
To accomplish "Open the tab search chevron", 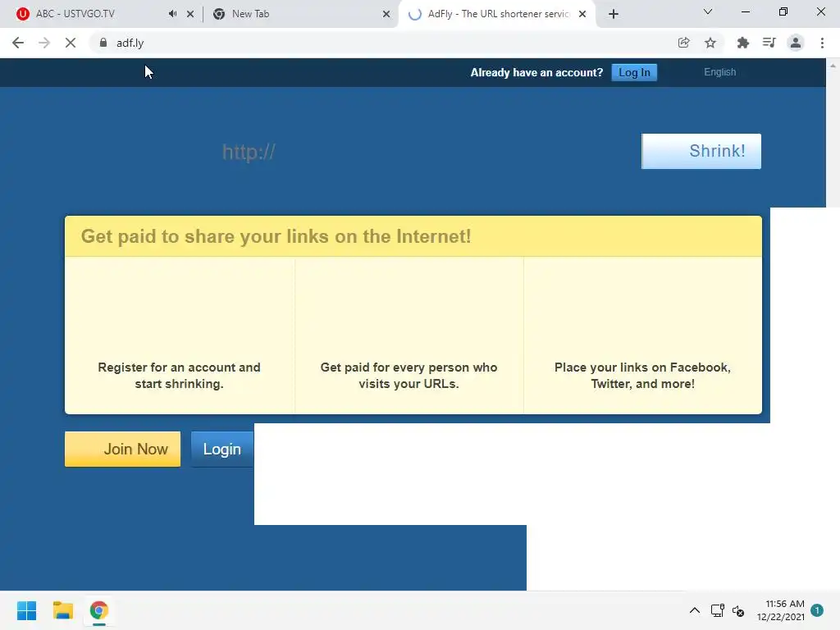I will coord(708,11).
